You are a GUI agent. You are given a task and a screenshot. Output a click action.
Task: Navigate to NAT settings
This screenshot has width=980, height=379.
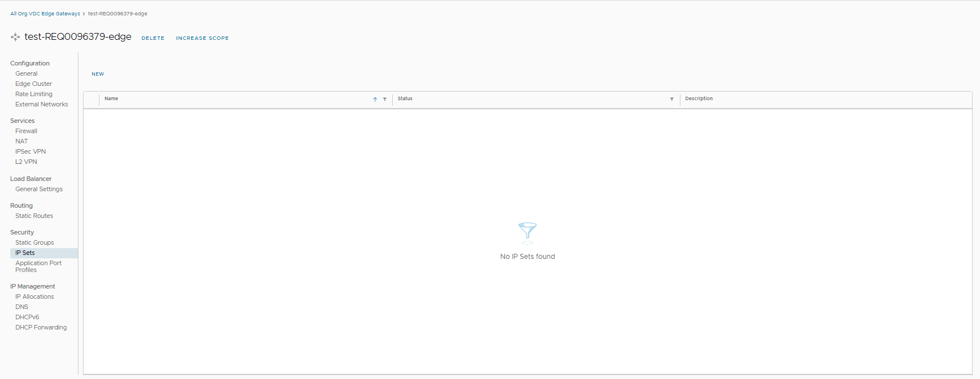coord(22,141)
